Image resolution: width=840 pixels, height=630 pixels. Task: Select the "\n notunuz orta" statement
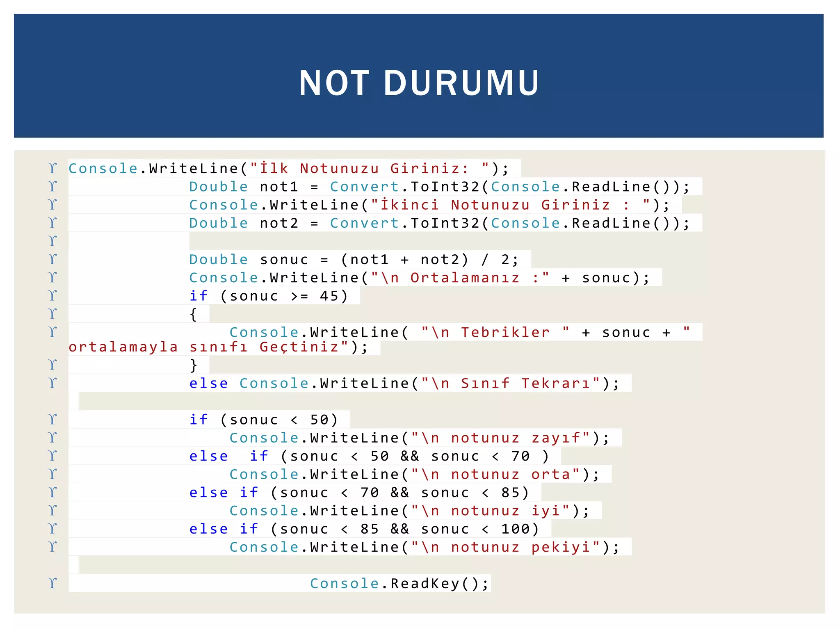tap(415, 474)
